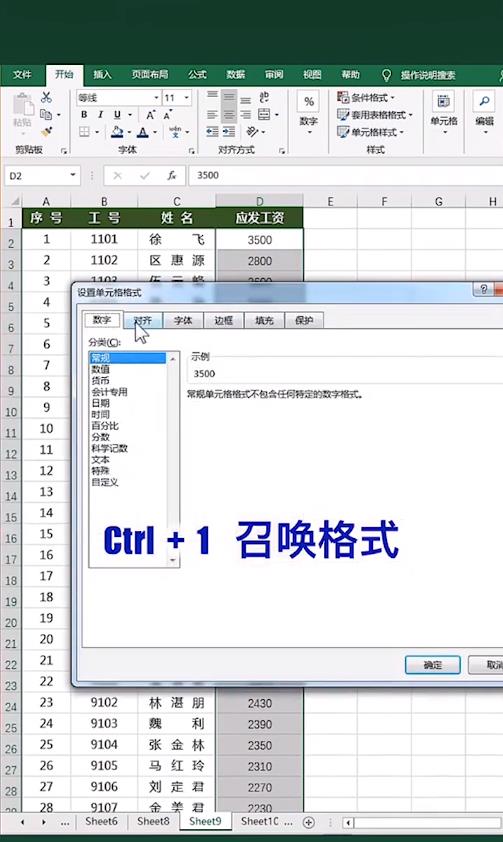Click the select-all corner of the sheet
The width and height of the screenshot is (503, 842).
pos(12,202)
